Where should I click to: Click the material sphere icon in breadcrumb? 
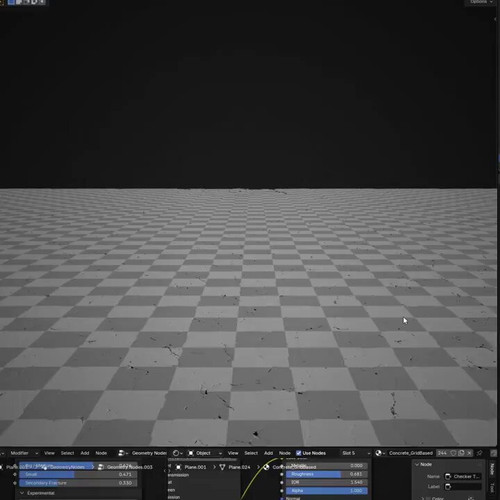click(267, 467)
